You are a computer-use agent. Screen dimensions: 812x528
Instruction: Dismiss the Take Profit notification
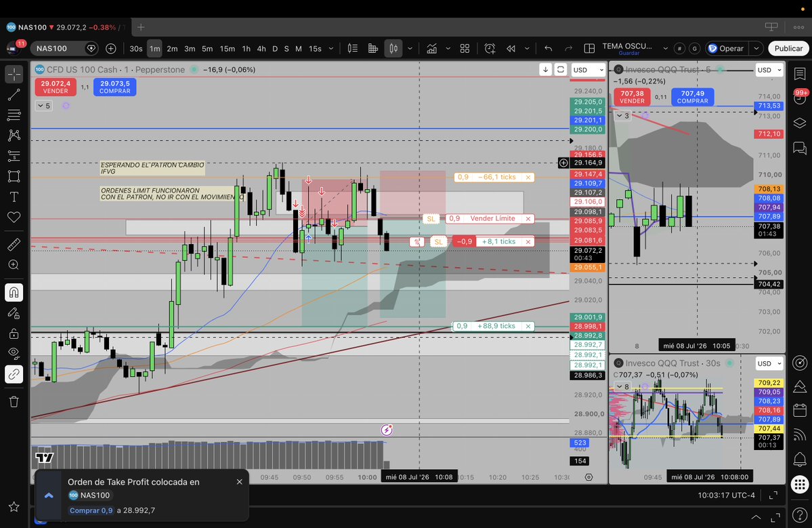[x=239, y=482]
